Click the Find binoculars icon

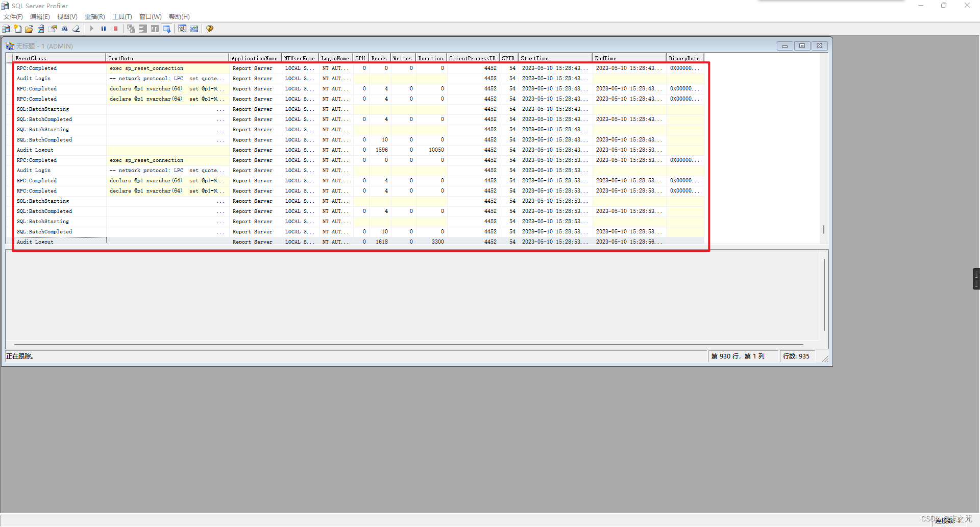point(64,29)
